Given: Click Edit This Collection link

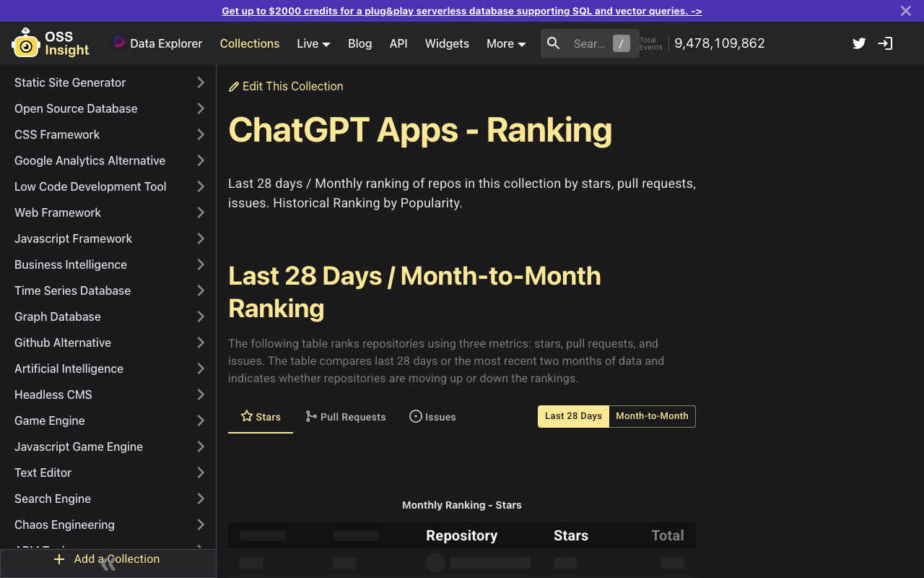Looking at the screenshot, I should [x=286, y=86].
